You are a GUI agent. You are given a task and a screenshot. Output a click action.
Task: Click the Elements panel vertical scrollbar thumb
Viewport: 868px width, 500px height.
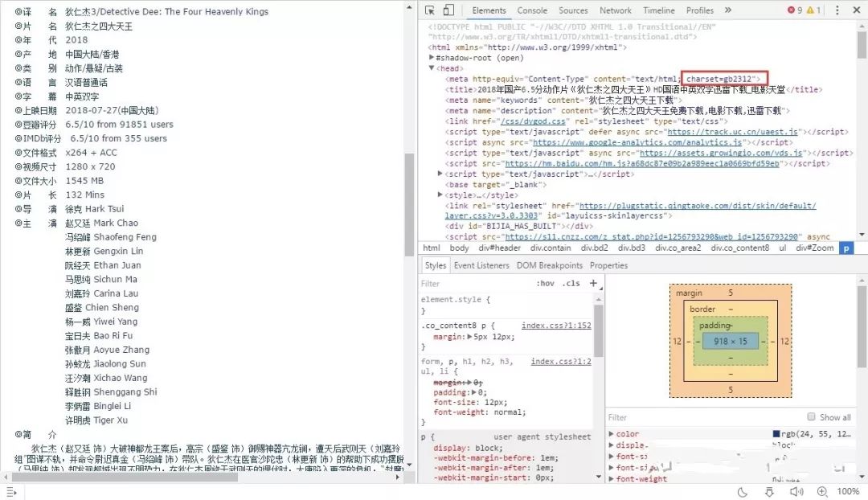coord(862,44)
